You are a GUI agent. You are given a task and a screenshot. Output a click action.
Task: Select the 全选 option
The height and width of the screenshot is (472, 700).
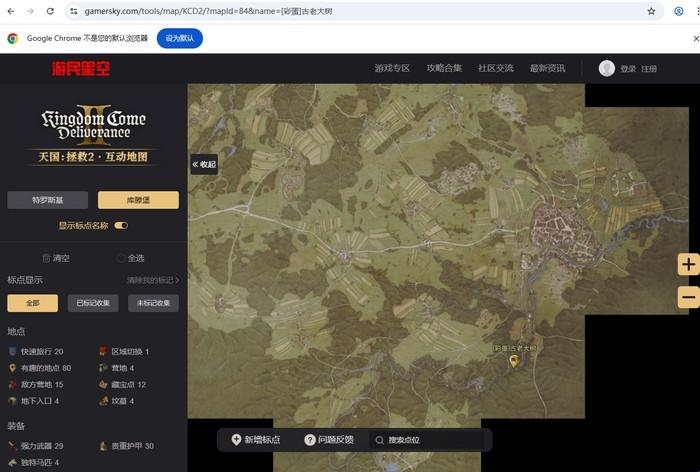(x=129, y=258)
